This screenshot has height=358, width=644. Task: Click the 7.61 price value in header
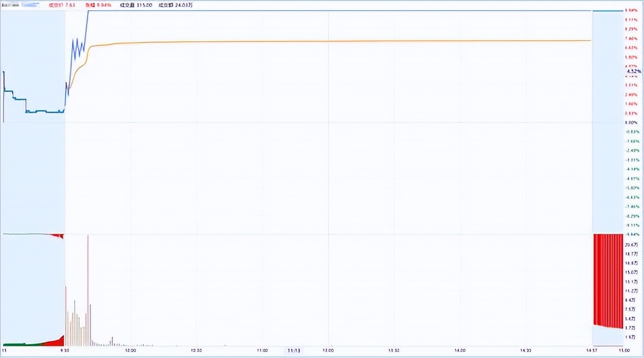(x=70, y=5)
